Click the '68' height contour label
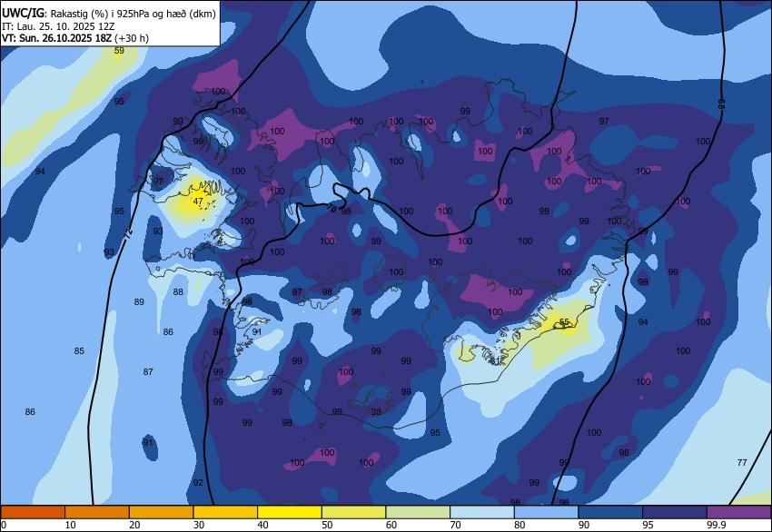Viewport: 772px width, 532px height. [721, 103]
